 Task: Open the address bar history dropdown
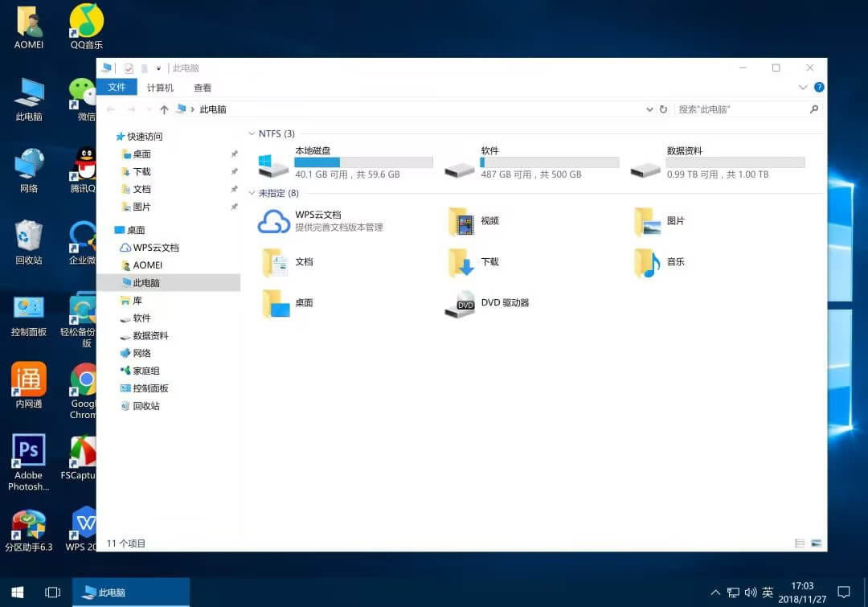coord(649,109)
